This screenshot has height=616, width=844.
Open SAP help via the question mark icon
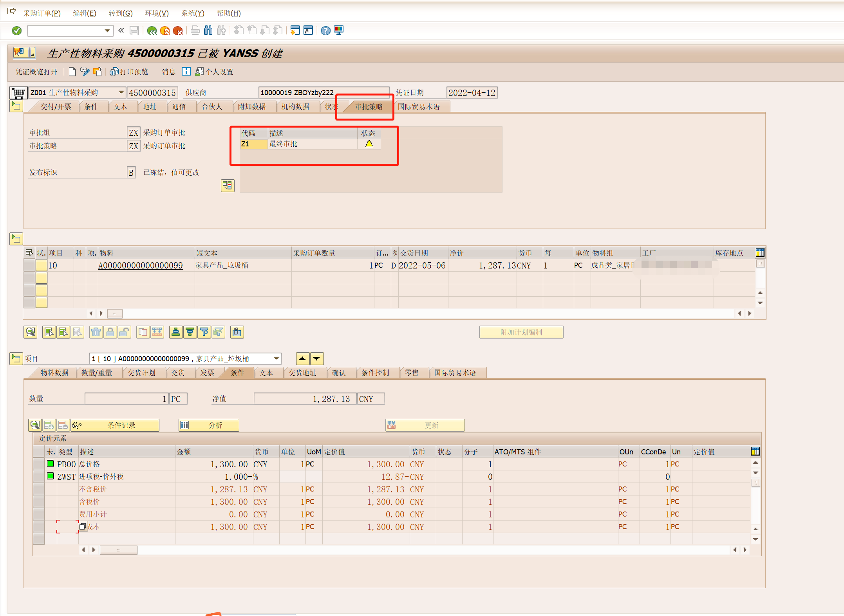(325, 31)
